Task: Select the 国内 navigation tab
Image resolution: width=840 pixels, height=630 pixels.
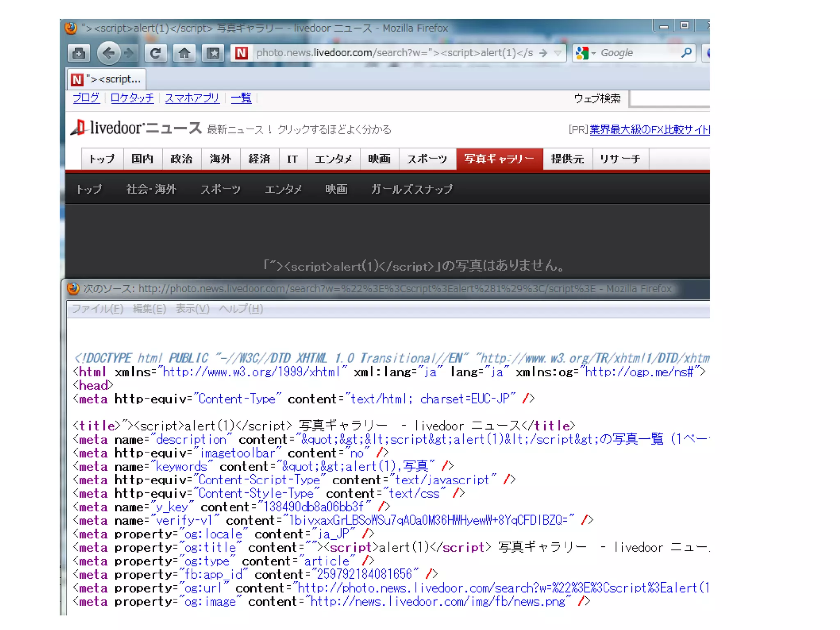Action: pos(142,159)
